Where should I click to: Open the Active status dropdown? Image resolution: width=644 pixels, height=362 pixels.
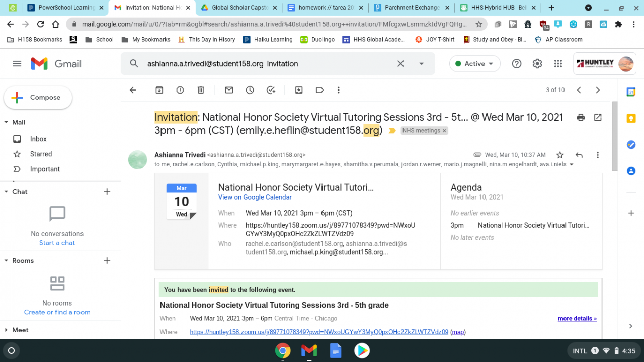click(x=474, y=64)
